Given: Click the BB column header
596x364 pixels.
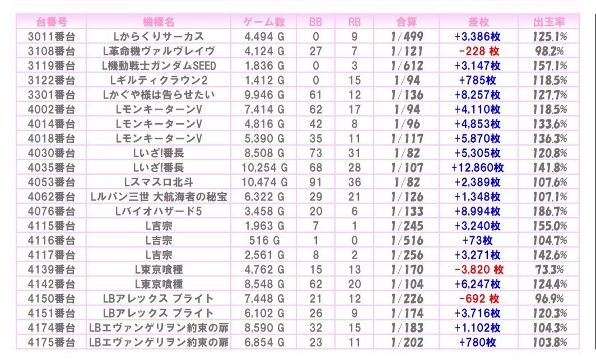Looking at the screenshot, I should (315, 22).
